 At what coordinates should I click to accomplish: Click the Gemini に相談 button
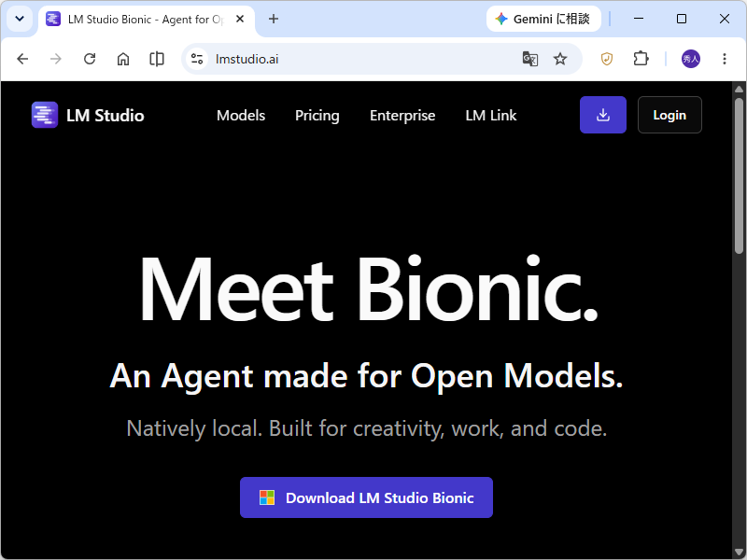tap(543, 19)
